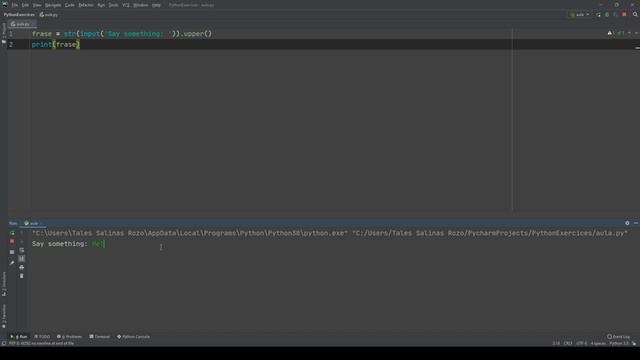Image resolution: width=640 pixels, height=360 pixels.
Task: Click code line 1 with frase assignment
Action: pos(122,34)
